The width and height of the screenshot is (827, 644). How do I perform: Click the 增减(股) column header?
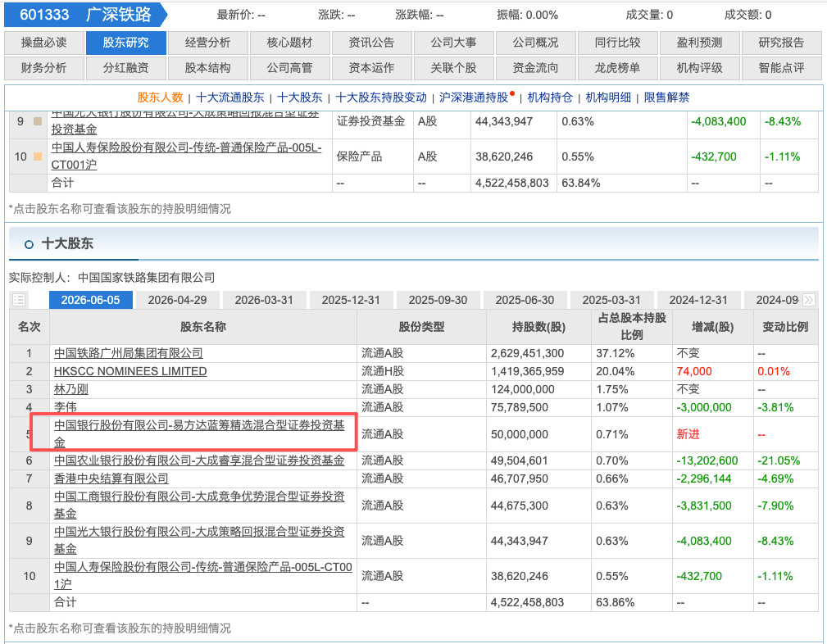(712, 327)
